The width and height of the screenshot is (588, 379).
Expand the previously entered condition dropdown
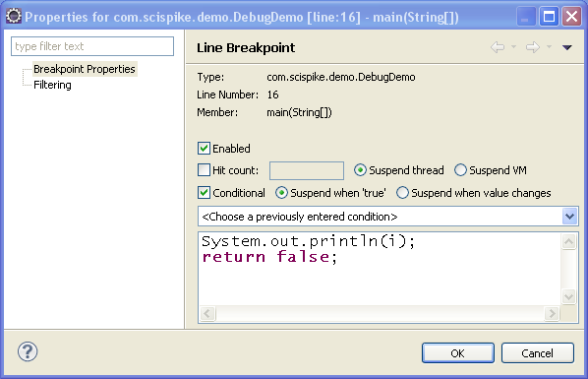[569, 217]
